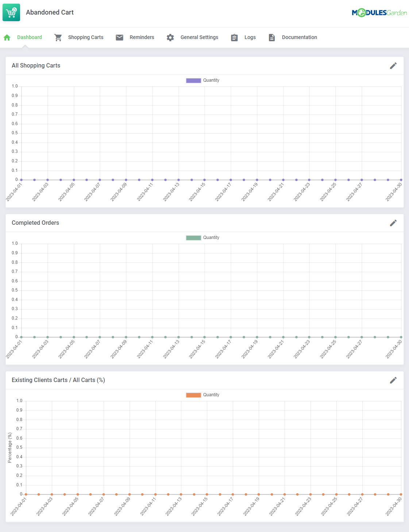Open the Logs tab
This screenshot has height=532, width=409.
250,37
